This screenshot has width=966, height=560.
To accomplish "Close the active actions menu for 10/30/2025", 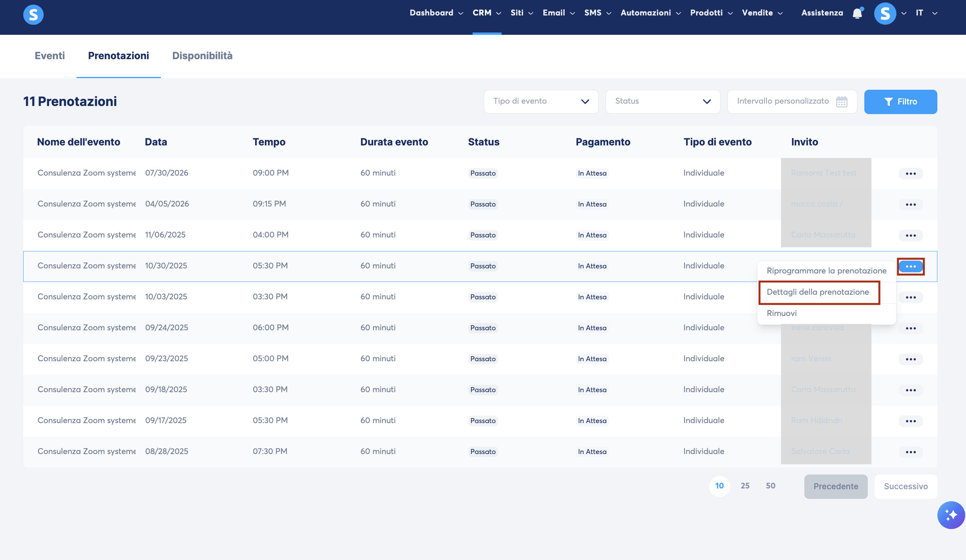I will 911,266.
